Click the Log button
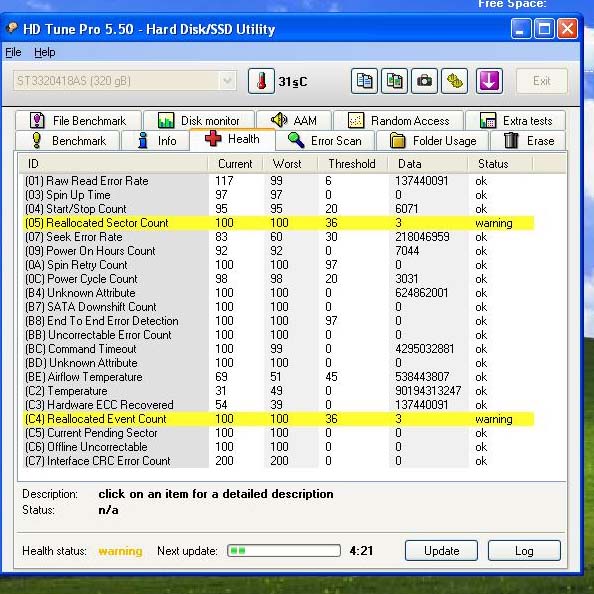The width and height of the screenshot is (594, 594). click(524, 550)
